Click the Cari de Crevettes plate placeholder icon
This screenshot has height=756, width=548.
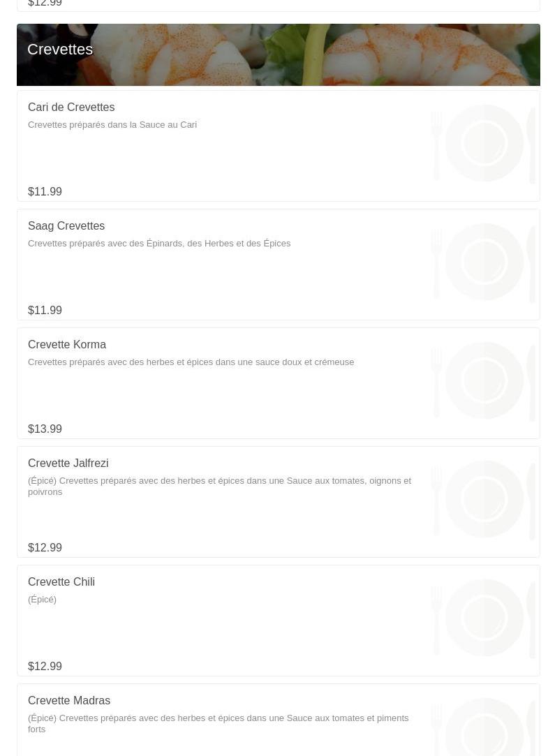pyautogui.click(x=484, y=143)
